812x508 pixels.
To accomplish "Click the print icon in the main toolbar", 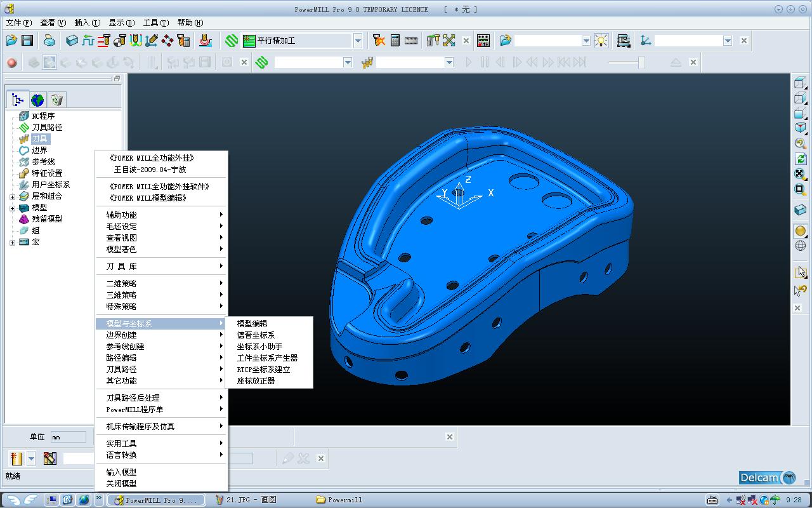I will 49,41.
